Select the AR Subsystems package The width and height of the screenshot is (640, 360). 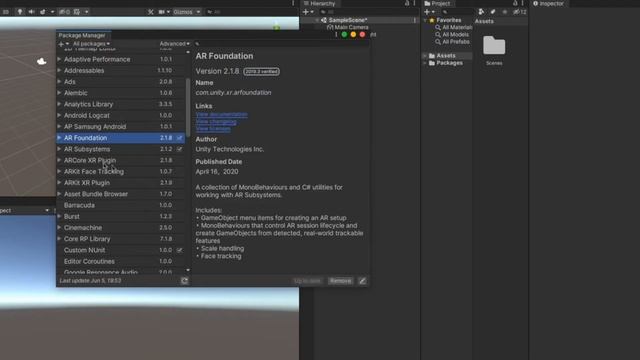[121, 149]
